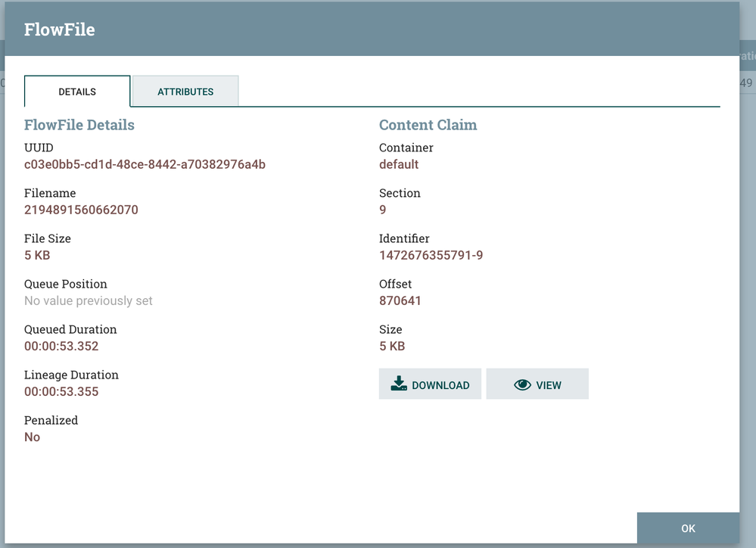
Task: Confirm the dialog with OK
Action: [688, 528]
